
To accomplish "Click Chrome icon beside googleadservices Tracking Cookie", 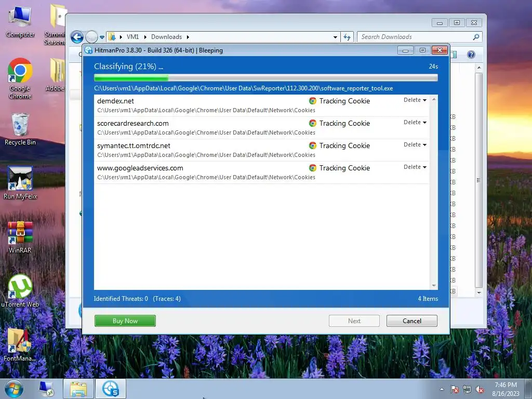I will [x=313, y=168].
